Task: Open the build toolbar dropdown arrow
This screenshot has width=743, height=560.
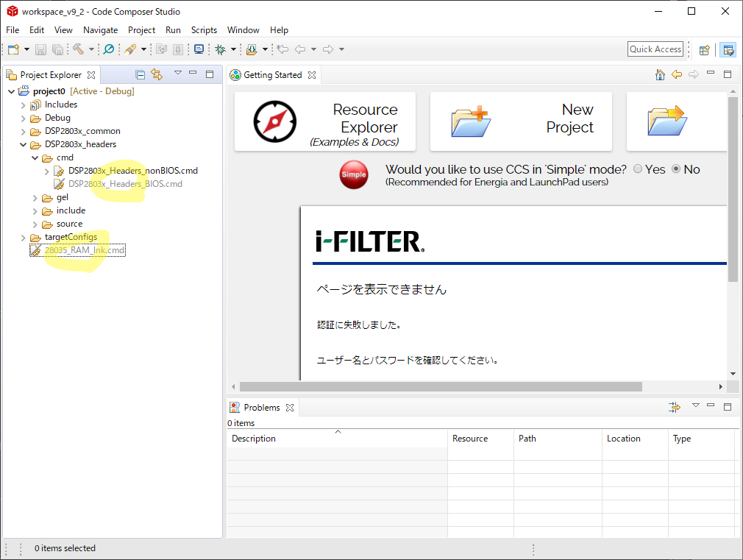Action: point(92,49)
